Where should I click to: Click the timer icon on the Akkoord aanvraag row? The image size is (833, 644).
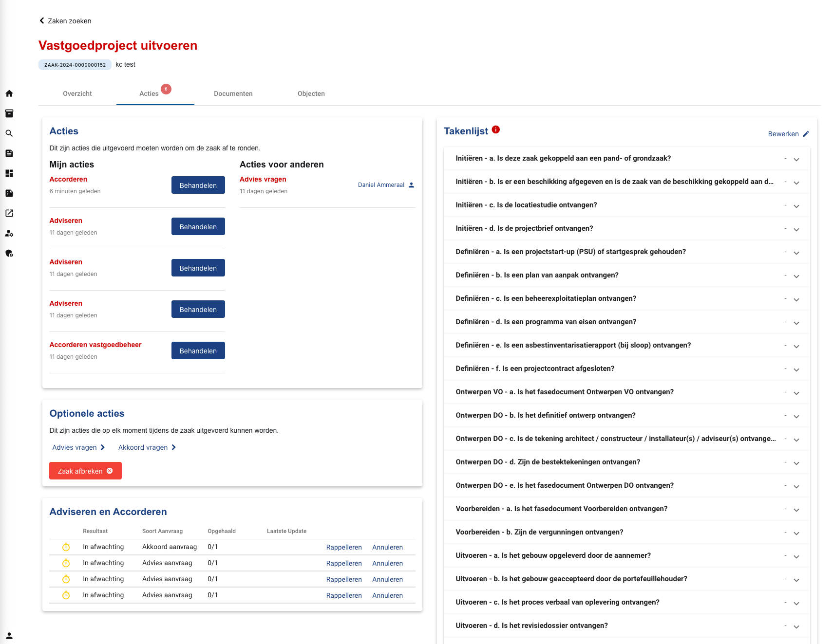tap(66, 547)
